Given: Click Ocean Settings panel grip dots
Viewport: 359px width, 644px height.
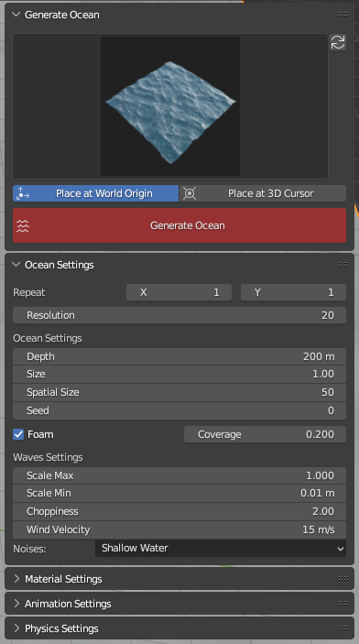Looking at the screenshot, I should (343, 265).
